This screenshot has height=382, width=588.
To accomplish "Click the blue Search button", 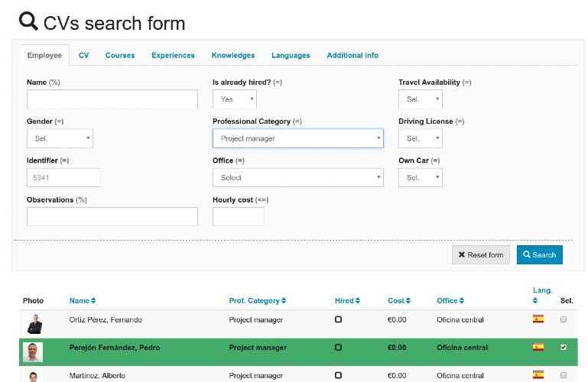I will pos(540,254).
